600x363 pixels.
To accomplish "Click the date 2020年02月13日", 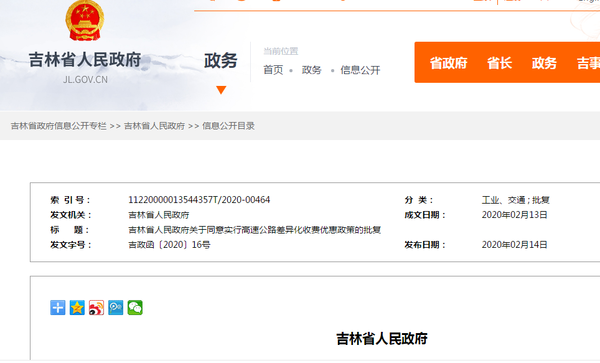I will pos(514,215).
